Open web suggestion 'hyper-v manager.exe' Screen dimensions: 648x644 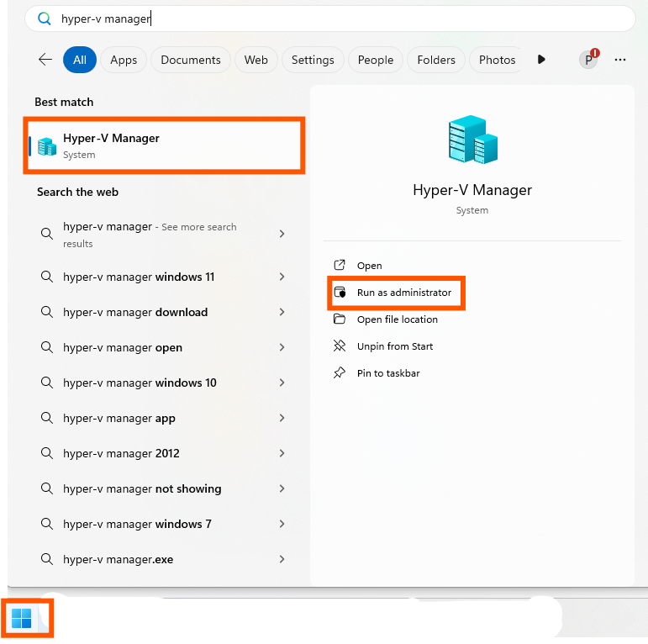click(x=164, y=559)
